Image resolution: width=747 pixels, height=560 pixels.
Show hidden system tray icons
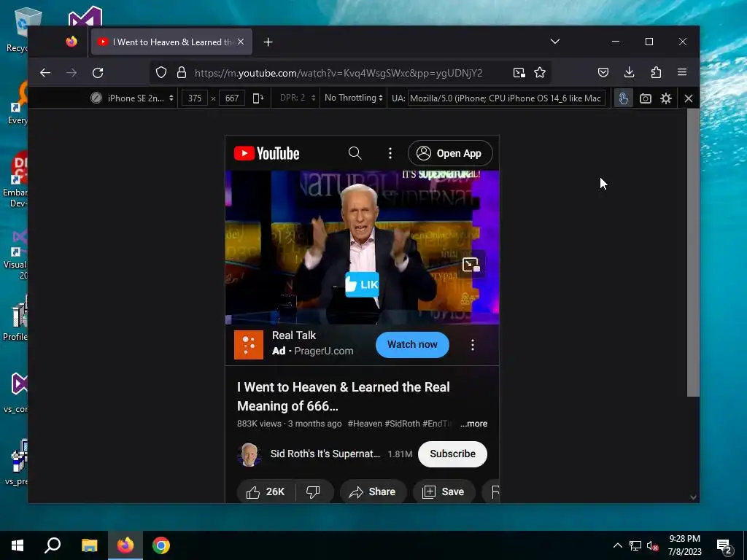pyautogui.click(x=617, y=545)
